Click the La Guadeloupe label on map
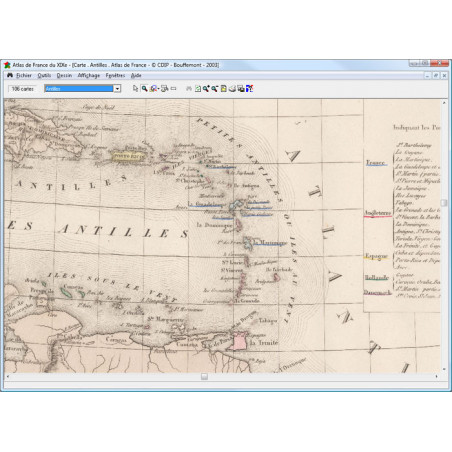452x452 pixels. (207, 204)
